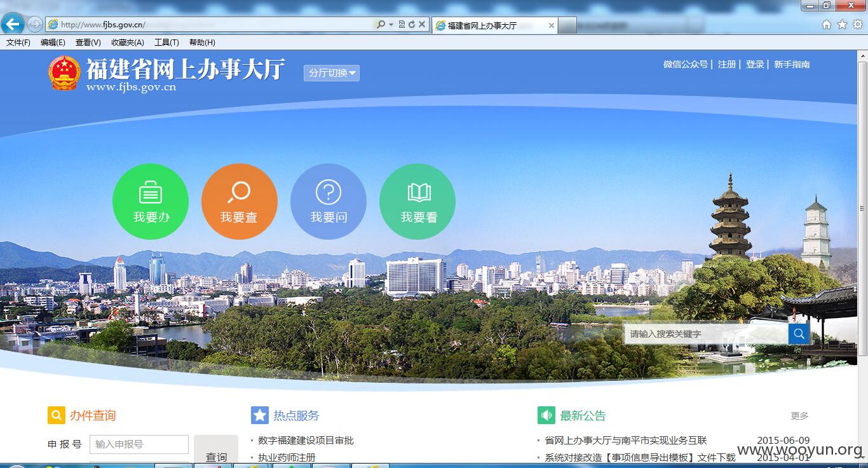The width and height of the screenshot is (868, 468).
Task: Open 执业药师注册 service link
Action: coord(287,457)
